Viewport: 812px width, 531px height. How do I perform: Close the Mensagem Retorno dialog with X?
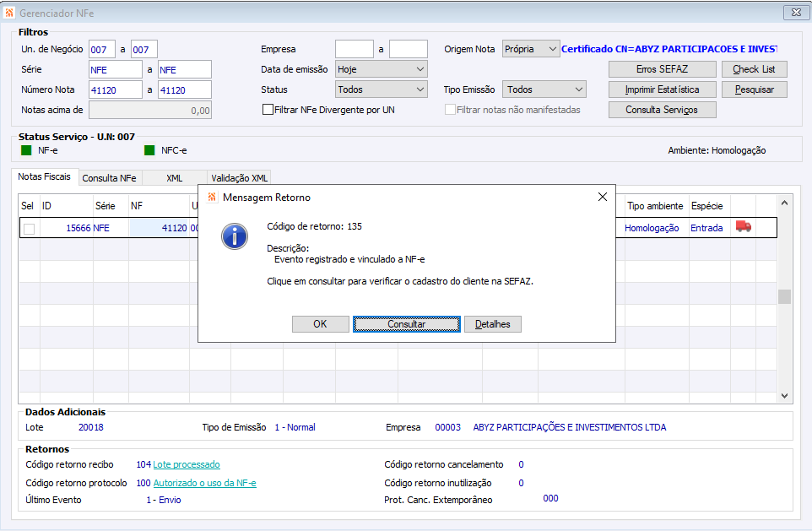pos(603,197)
